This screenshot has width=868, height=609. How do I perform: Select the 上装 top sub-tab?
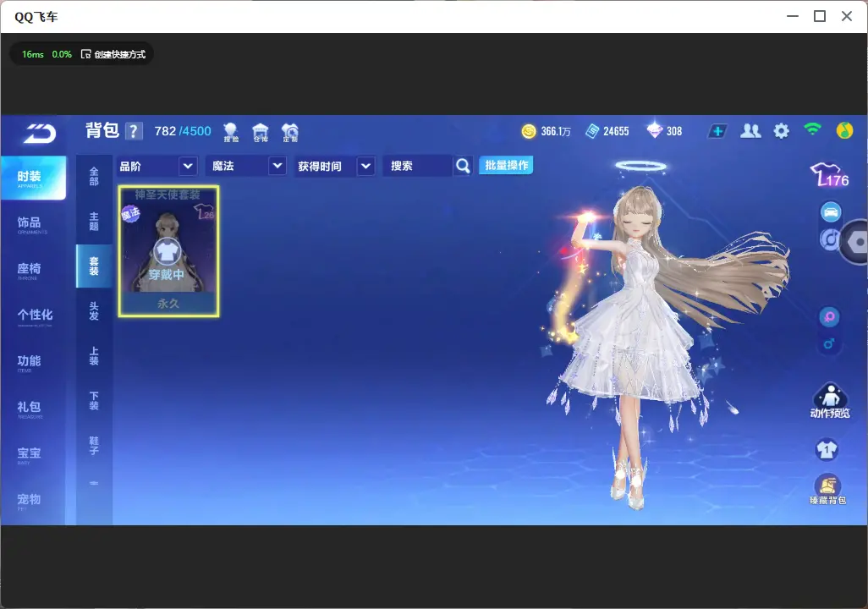94,356
